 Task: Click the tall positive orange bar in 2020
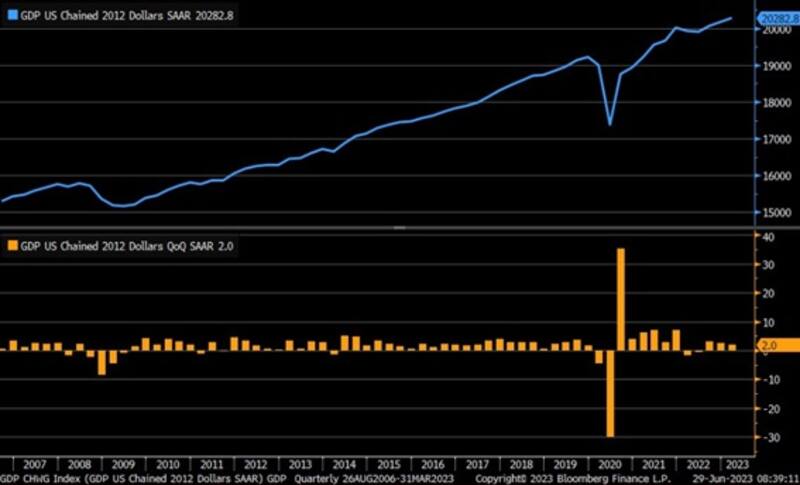(621, 299)
